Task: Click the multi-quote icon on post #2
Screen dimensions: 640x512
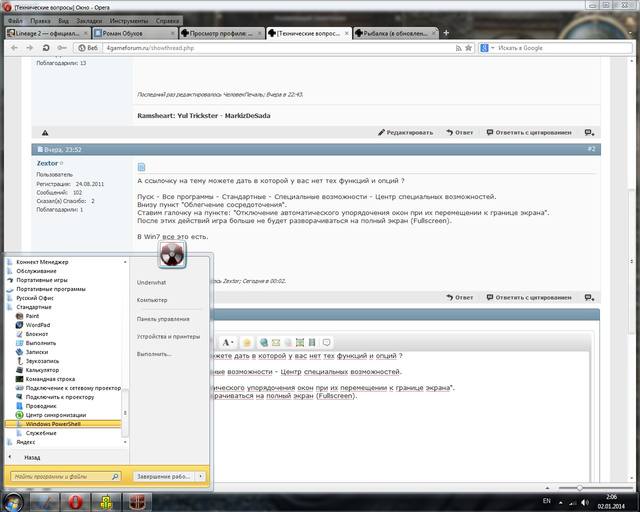Action: [x=589, y=298]
